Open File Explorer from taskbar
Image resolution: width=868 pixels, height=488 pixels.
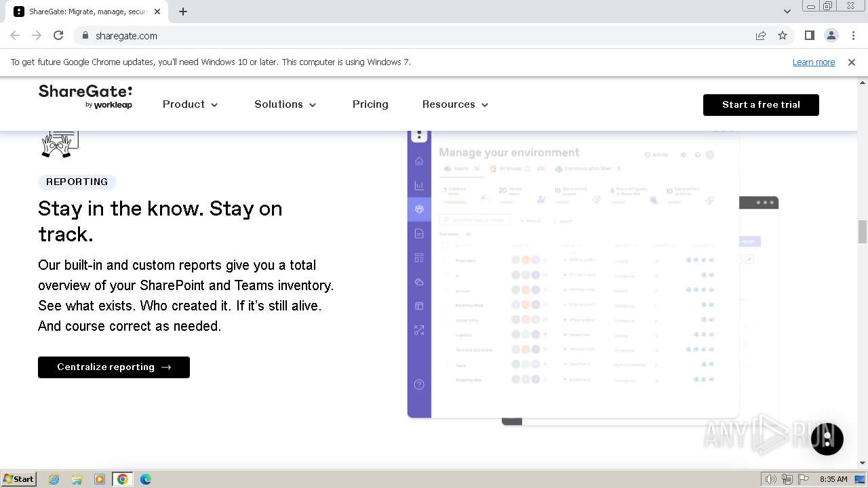77,479
